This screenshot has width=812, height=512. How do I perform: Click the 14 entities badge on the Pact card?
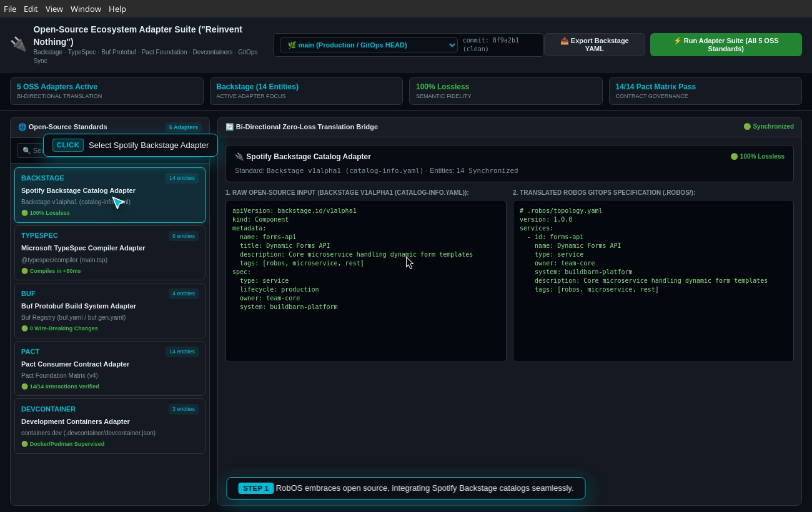[182, 352]
